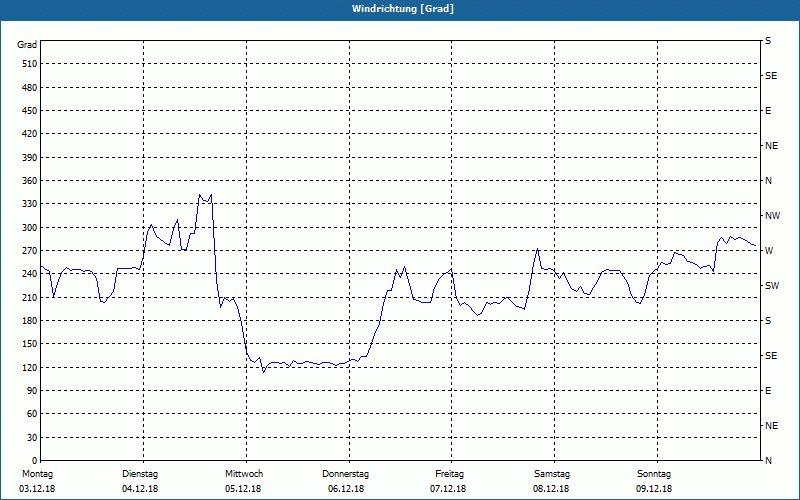Click the NW compass label
800x500 pixels.
click(x=772, y=216)
